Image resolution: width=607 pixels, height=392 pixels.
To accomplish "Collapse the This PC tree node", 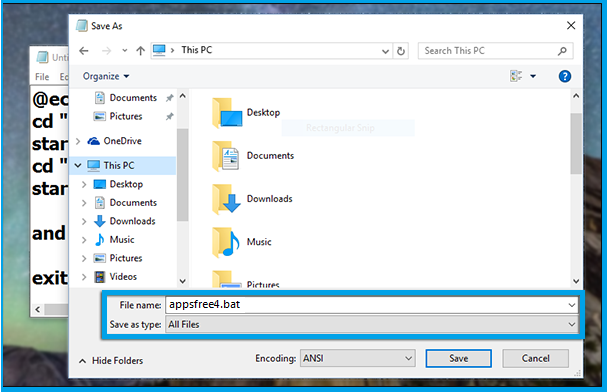I will click(78, 165).
